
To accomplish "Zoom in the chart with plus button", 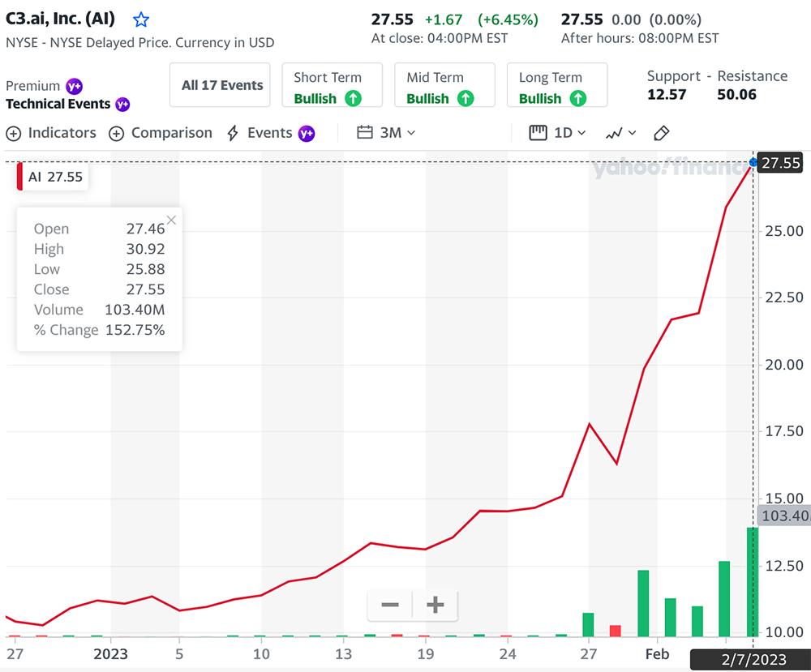I will pos(435,605).
